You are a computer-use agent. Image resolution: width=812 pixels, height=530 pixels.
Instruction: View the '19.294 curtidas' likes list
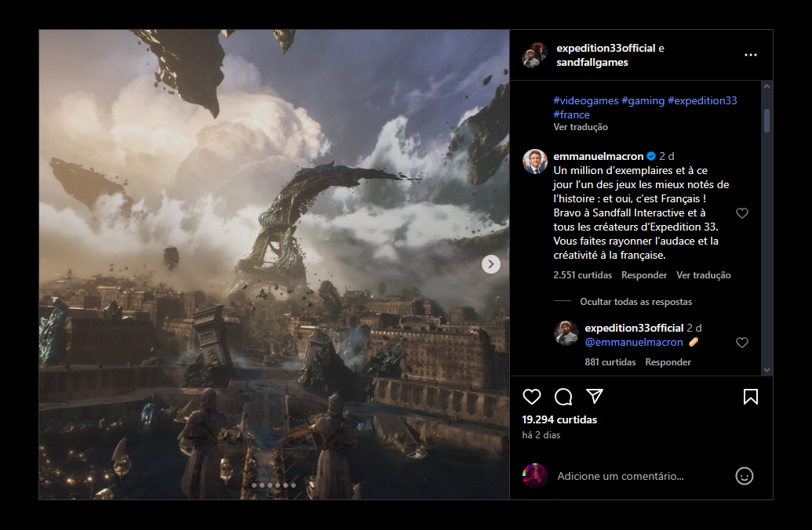[x=559, y=419]
